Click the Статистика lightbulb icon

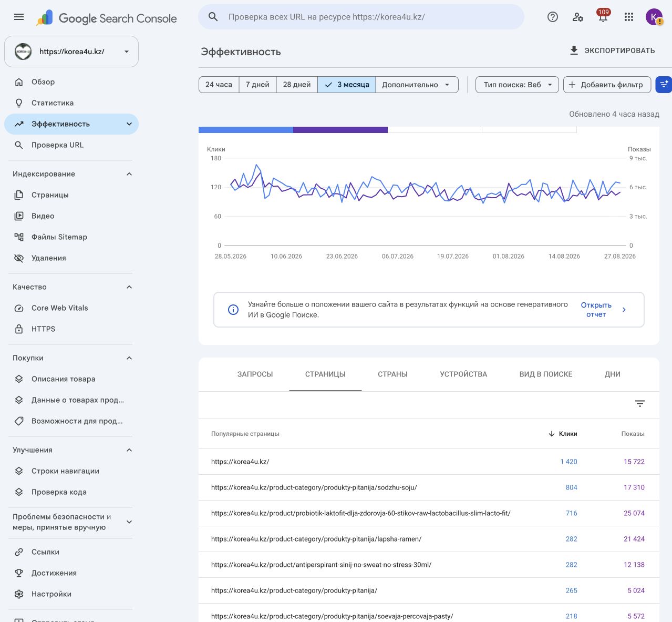[x=19, y=103]
